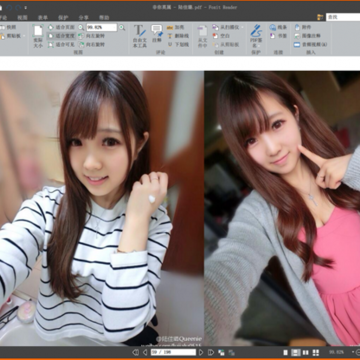
Task: Rotate view right with 向右旋转
Action: (x=92, y=44)
